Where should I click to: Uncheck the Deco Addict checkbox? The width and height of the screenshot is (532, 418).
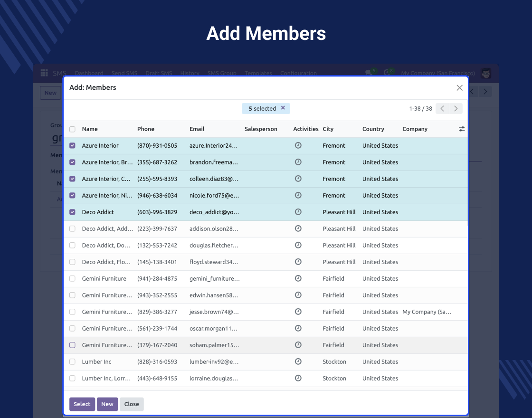[x=72, y=212]
